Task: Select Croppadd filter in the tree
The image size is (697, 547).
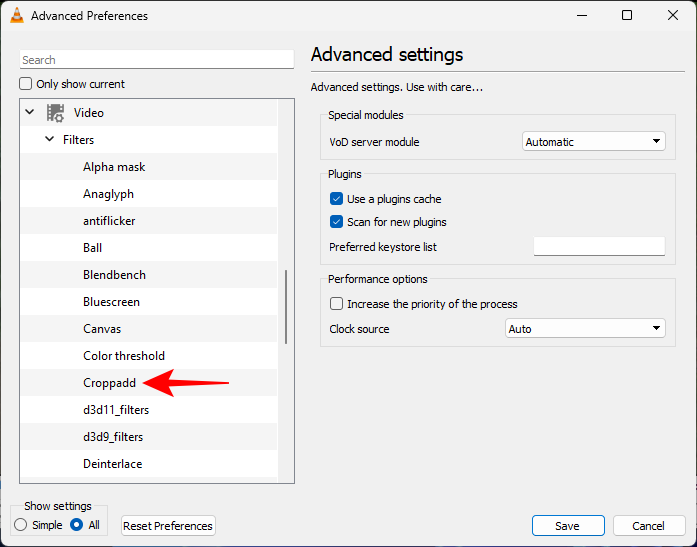Action: click(109, 383)
